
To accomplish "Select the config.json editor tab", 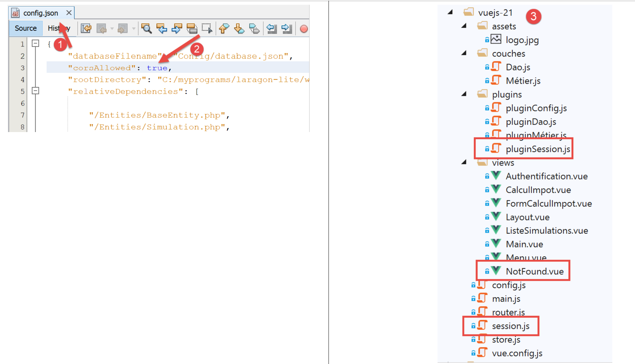I will (41, 13).
